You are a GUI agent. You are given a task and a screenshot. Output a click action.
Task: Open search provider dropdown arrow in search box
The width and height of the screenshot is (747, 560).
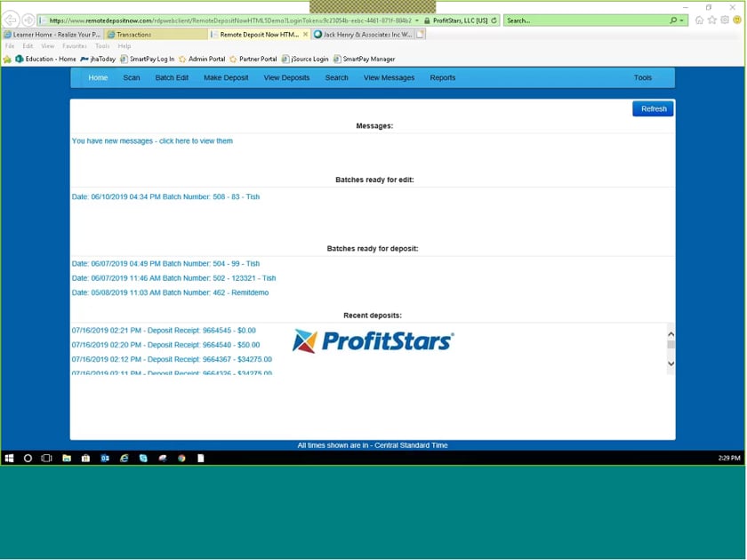682,20
